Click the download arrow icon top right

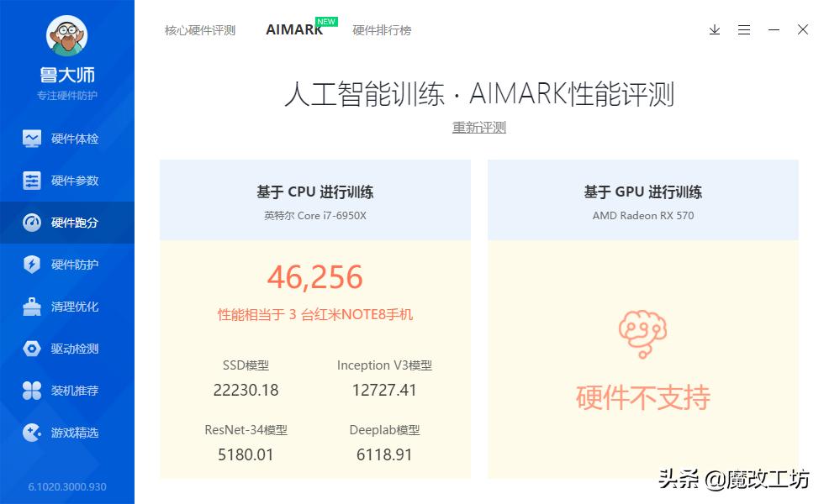pyautogui.click(x=715, y=29)
